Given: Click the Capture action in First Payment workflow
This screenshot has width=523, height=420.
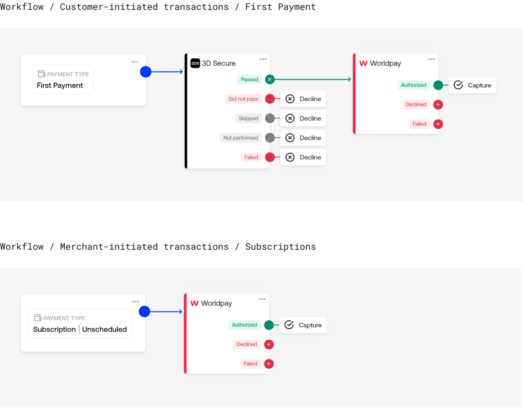Looking at the screenshot, I should 472,85.
